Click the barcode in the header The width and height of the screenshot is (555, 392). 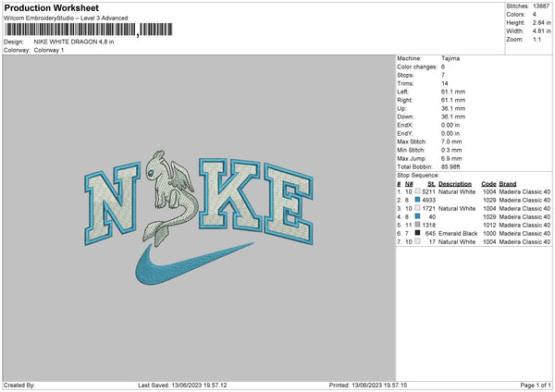(88, 30)
